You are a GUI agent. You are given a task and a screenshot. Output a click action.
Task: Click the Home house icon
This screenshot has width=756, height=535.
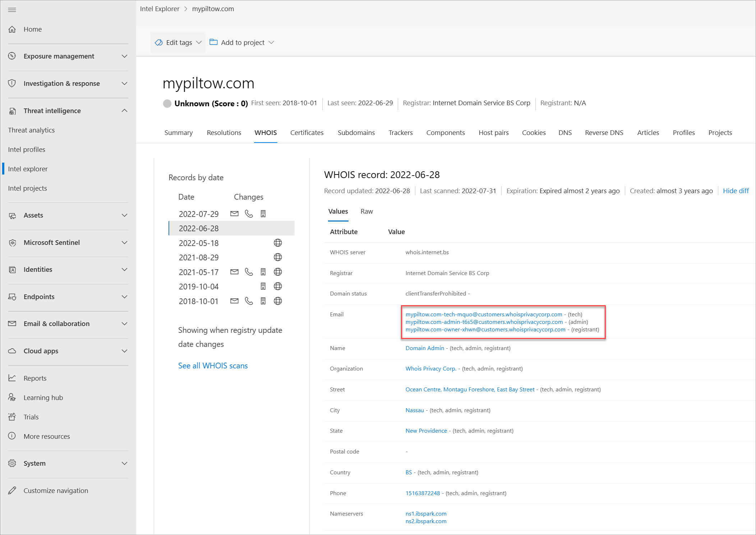pos(12,29)
